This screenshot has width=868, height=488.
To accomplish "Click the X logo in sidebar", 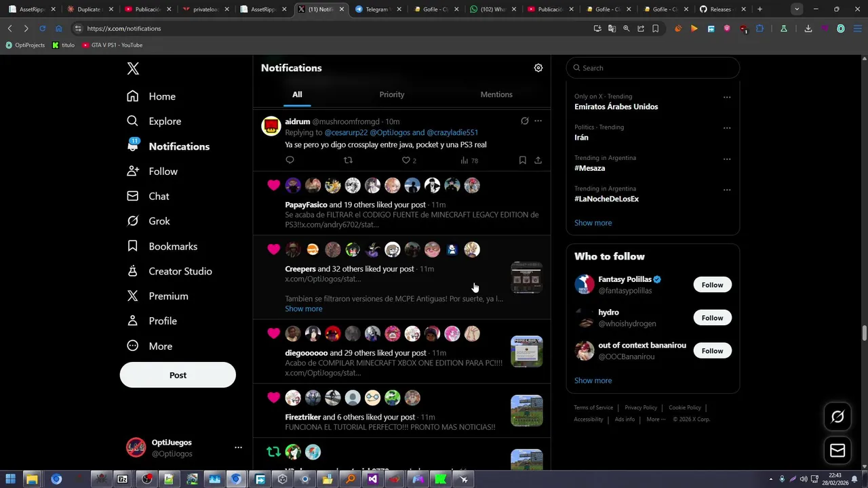I will pyautogui.click(x=133, y=68).
